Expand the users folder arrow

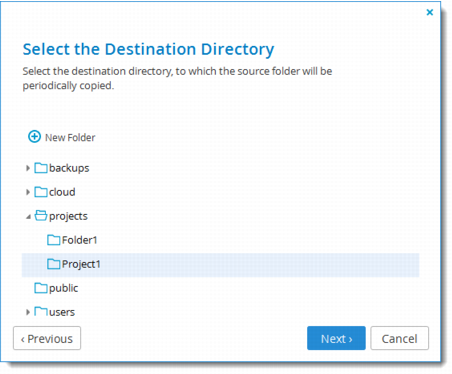(x=28, y=312)
